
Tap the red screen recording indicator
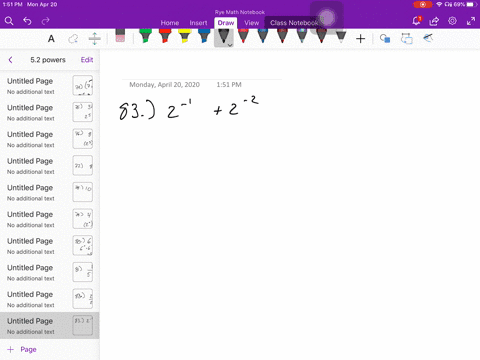click(x=423, y=4)
